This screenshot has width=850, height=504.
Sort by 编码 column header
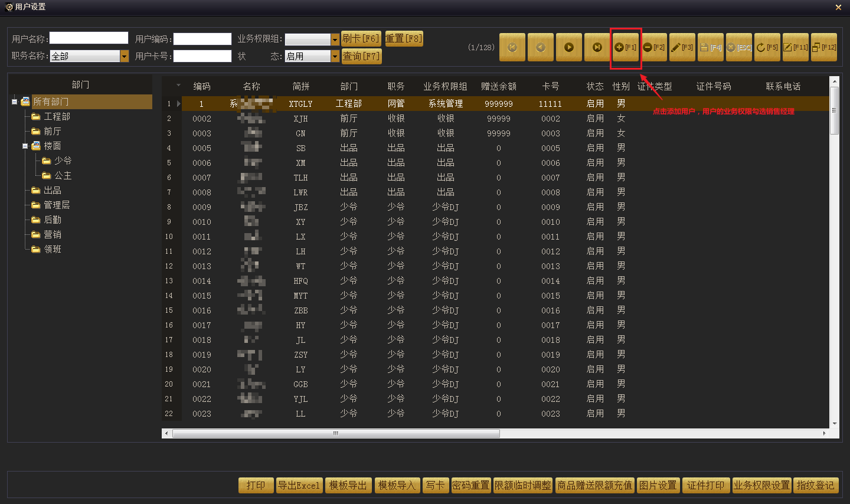pyautogui.click(x=202, y=86)
